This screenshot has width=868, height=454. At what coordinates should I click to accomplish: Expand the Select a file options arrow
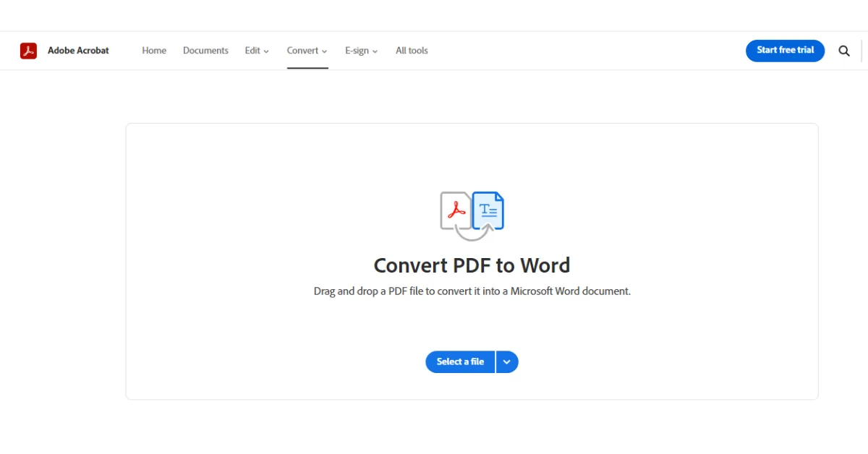507,361
